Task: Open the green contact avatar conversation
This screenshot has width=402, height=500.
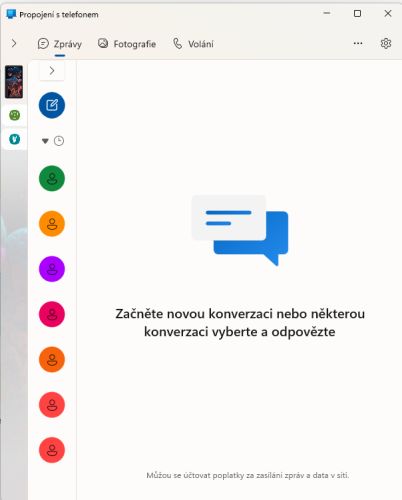Action: (x=52, y=178)
